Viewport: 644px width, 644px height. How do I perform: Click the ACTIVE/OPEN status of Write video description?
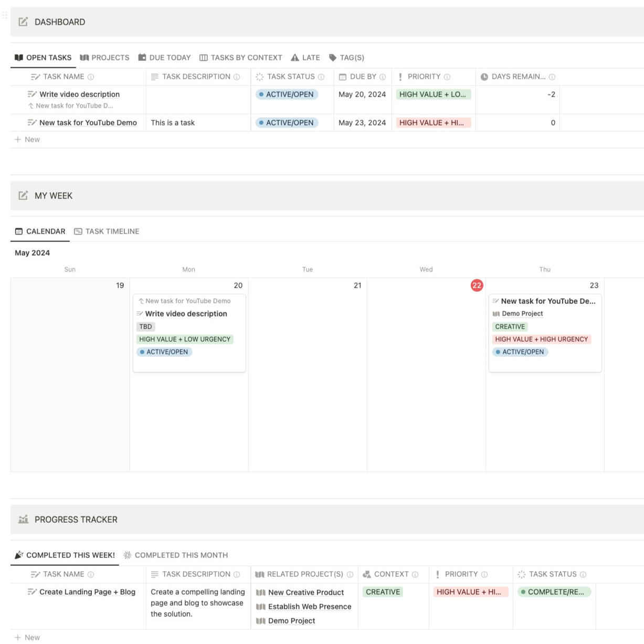click(x=287, y=94)
